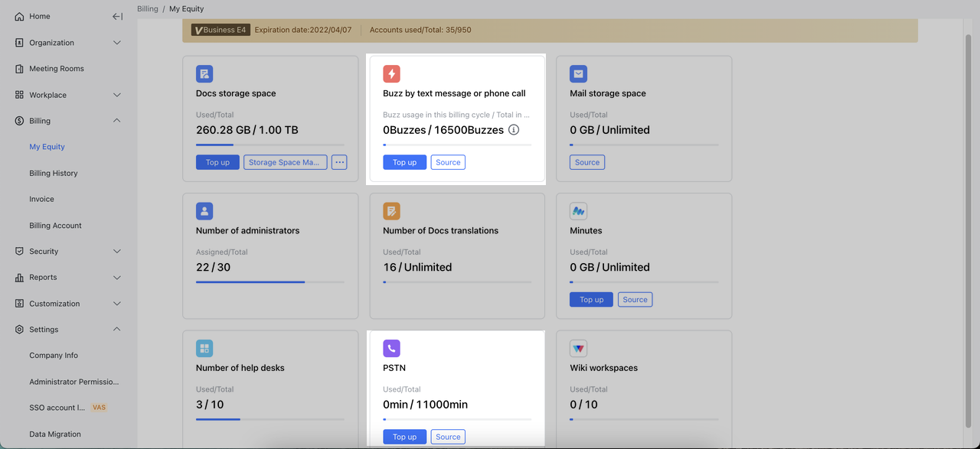Open the Source link on Mail storage card
The height and width of the screenshot is (449, 980).
(x=586, y=161)
